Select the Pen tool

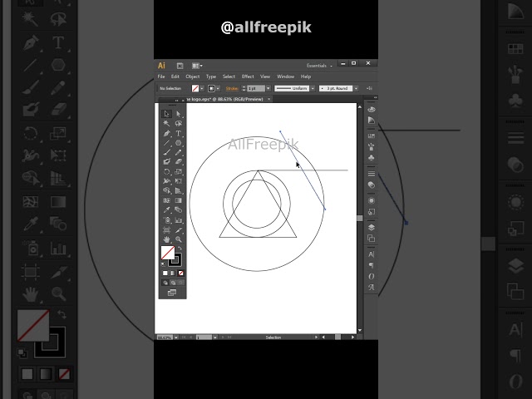[x=166, y=133]
